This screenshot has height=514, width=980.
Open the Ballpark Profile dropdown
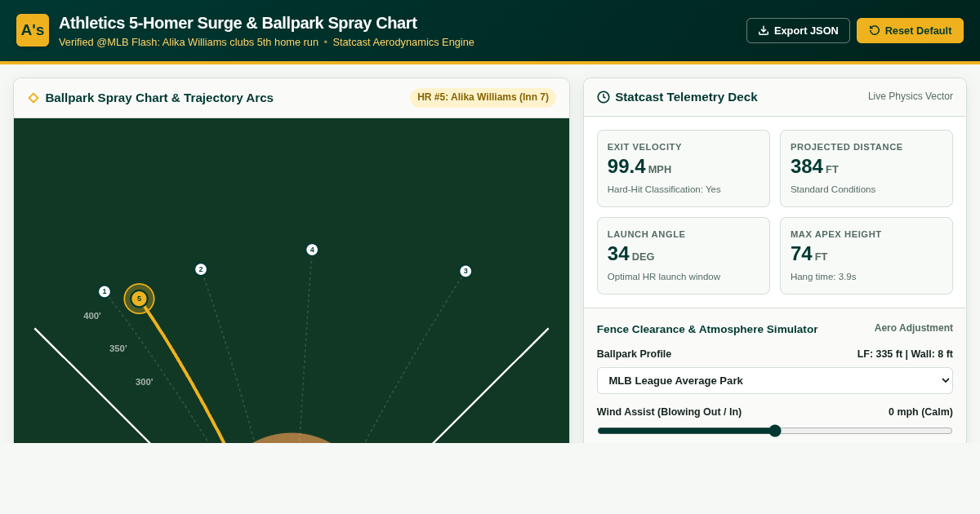(x=774, y=380)
